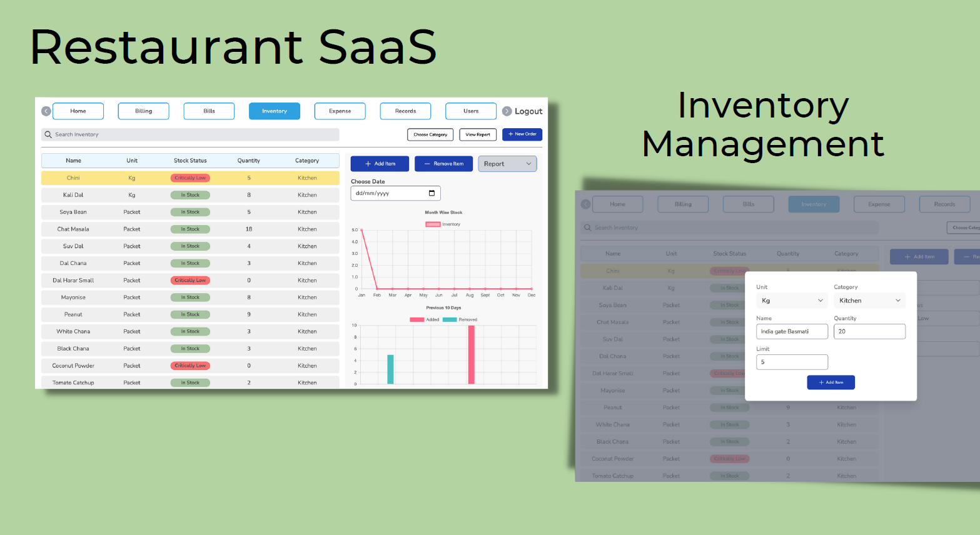Viewport: 980px width, 535px height.
Task: Open the Unit dropdown showing Kg
Action: click(x=792, y=301)
